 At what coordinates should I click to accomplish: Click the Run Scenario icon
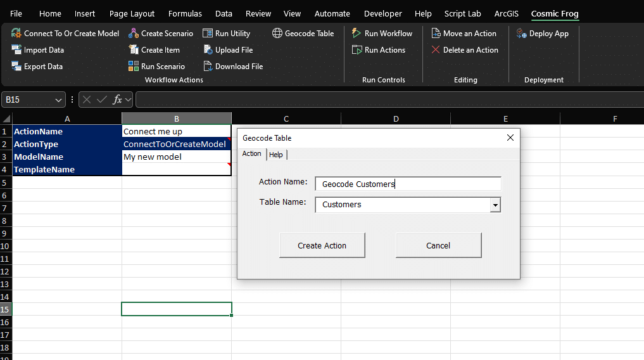134,66
